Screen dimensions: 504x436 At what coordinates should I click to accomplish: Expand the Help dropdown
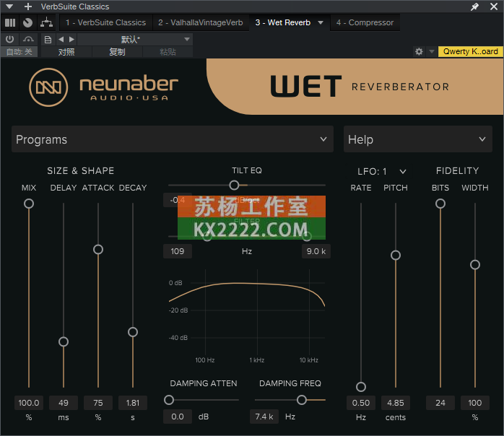coord(418,139)
